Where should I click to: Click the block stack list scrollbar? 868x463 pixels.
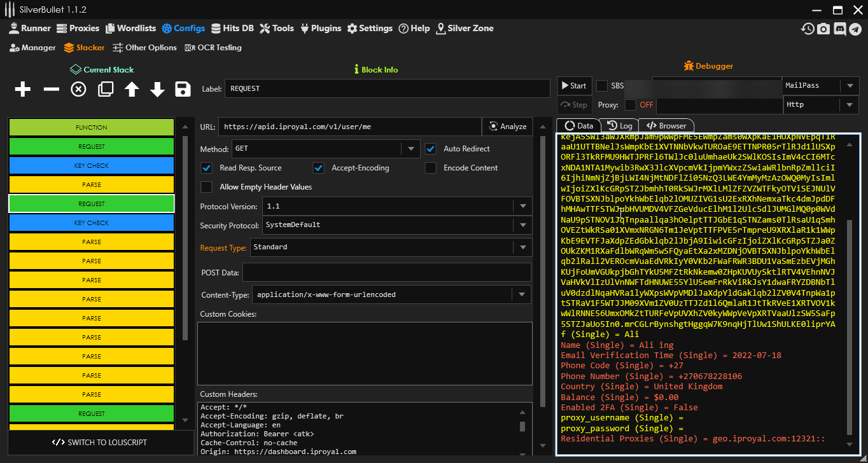pos(185,235)
